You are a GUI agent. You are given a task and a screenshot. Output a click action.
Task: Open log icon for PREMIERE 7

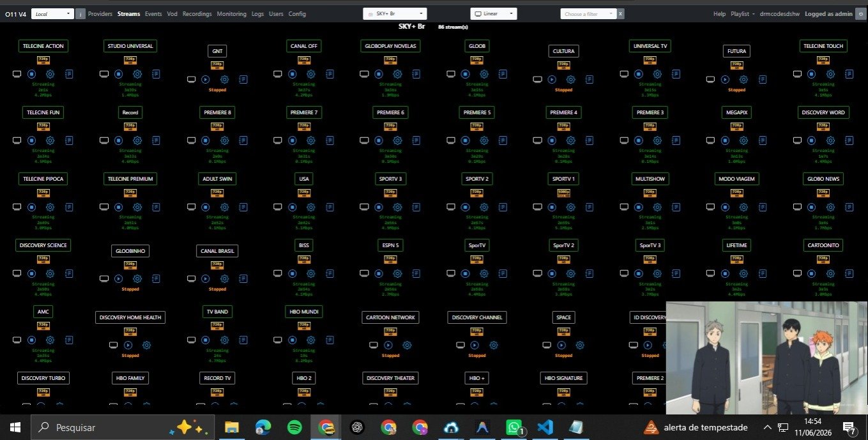(330, 140)
